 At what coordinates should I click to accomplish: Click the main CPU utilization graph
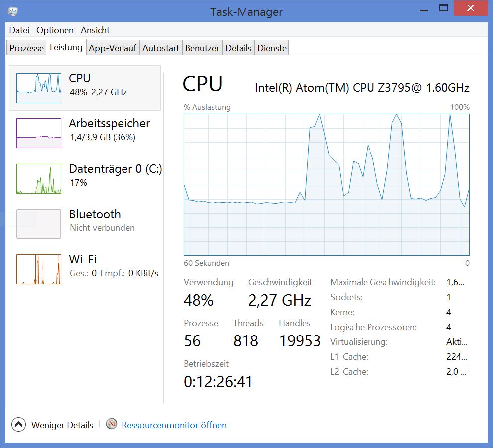coord(326,185)
